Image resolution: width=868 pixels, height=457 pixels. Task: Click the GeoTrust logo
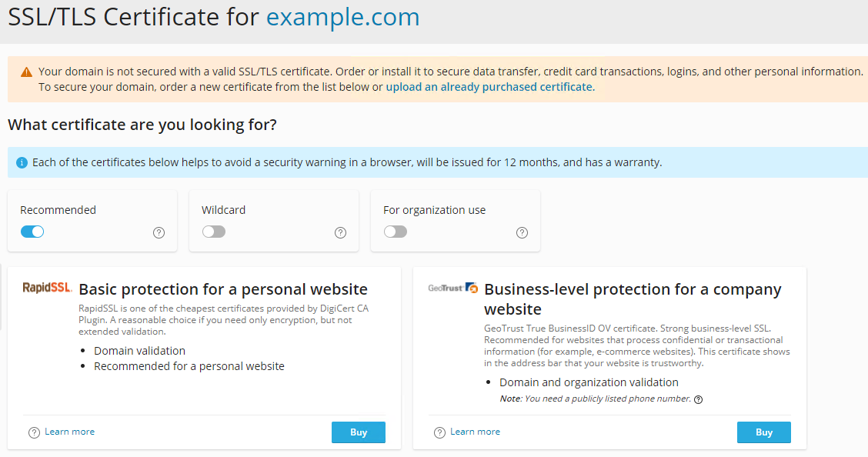[x=453, y=288]
